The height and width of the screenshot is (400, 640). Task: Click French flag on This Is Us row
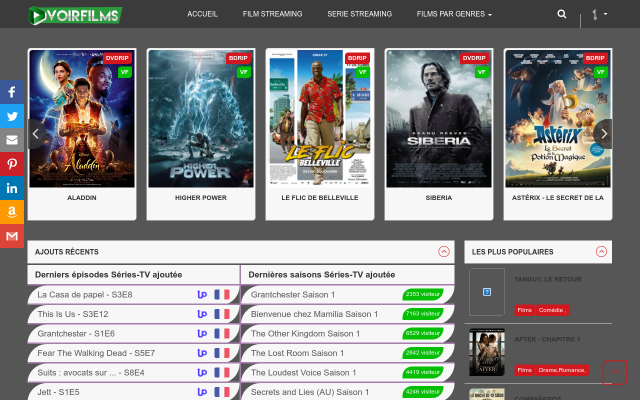pos(222,314)
